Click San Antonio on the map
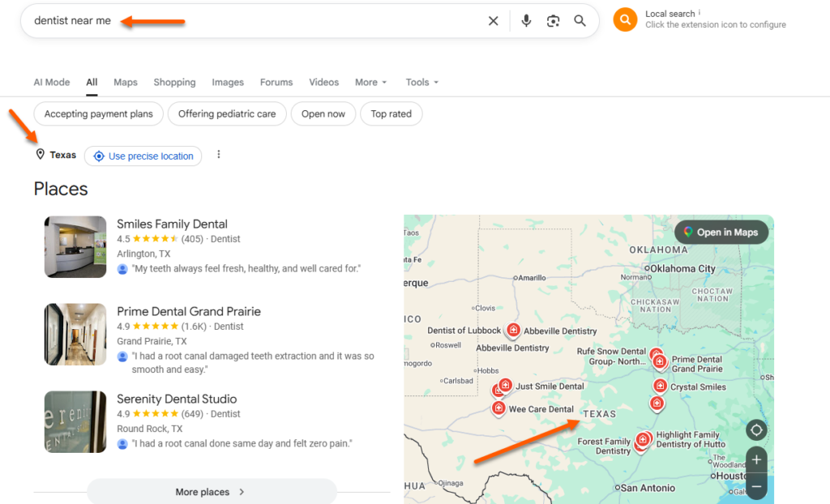 pos(648,488)
